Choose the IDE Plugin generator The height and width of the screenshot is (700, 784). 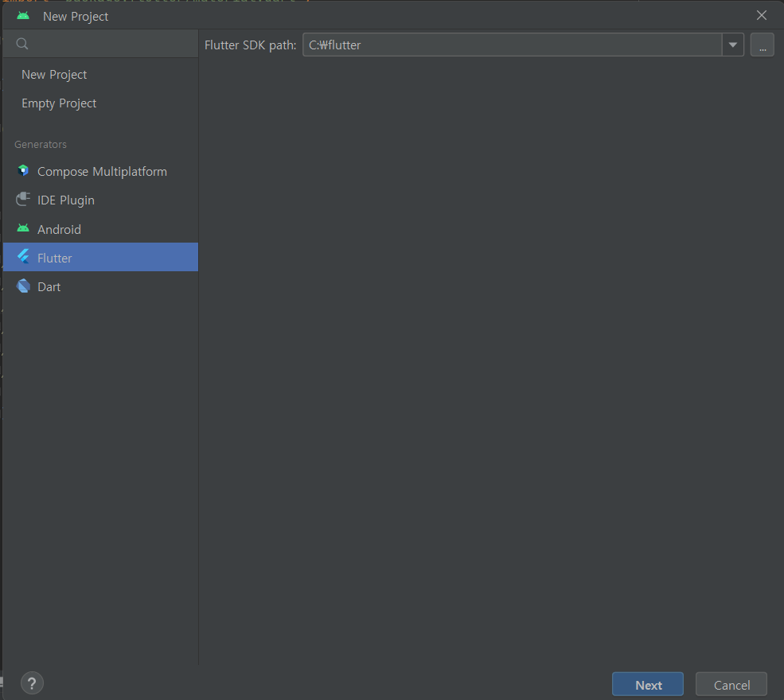point(66,200)
